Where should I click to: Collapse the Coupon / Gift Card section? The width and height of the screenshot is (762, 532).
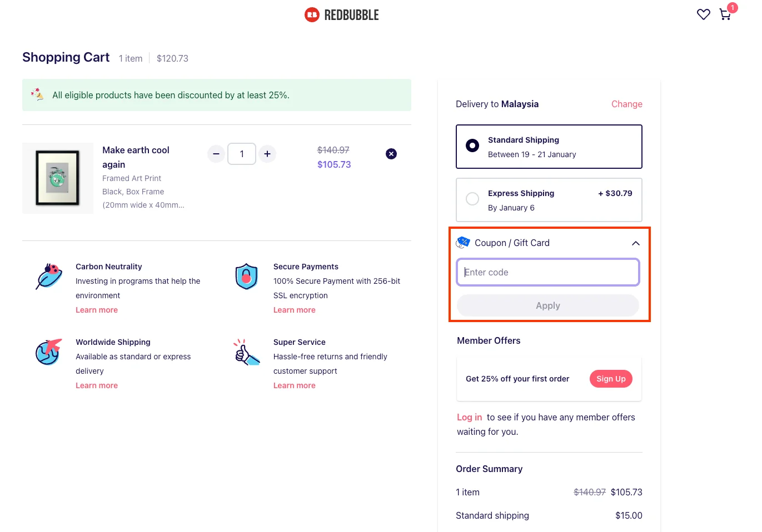(x=635, y=243)
